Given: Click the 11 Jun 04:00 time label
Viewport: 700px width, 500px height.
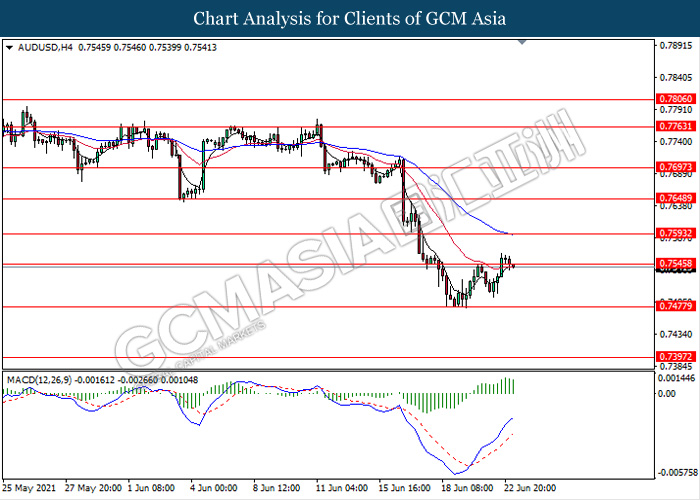Looking at the screenshot, I should point(342,488).
